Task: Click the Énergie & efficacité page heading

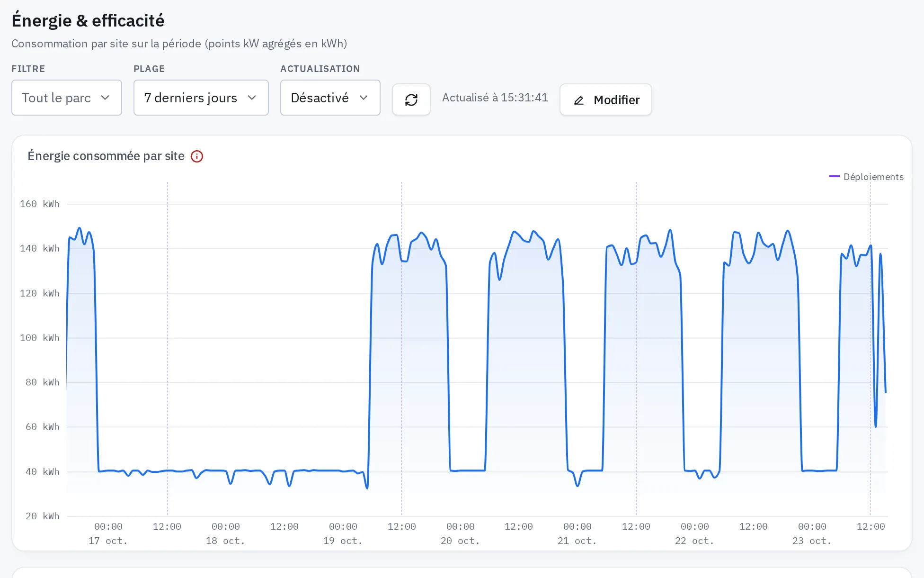Action: (88, 20)
